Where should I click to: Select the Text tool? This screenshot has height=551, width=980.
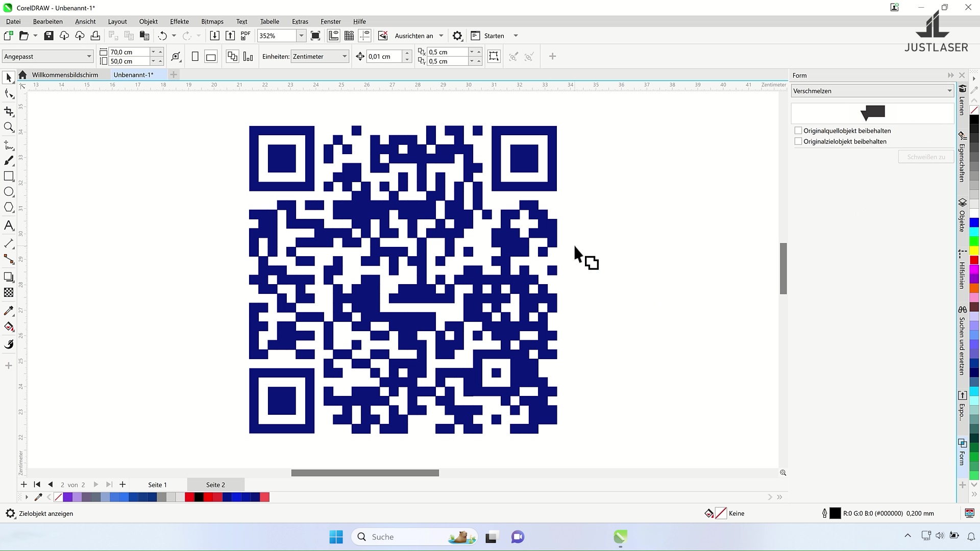tap(8, 225)
